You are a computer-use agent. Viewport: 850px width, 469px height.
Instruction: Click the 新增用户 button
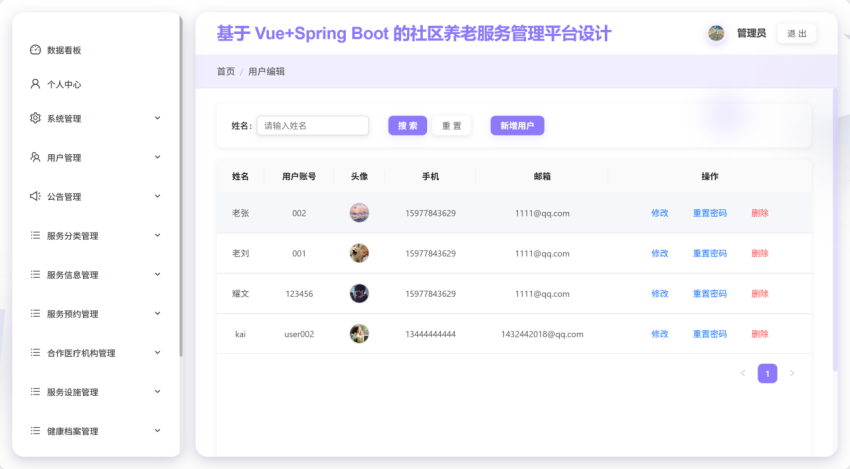pyautogui.click(x=517, y=125)
